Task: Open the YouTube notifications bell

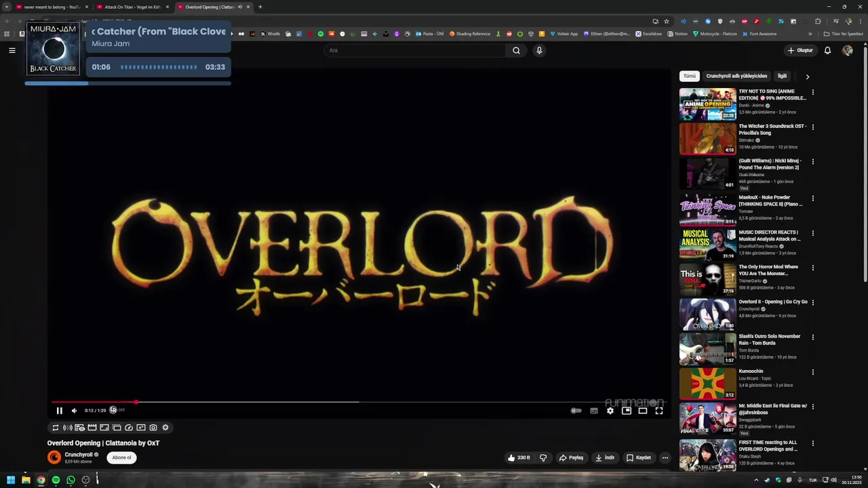Action: [828, 50]
